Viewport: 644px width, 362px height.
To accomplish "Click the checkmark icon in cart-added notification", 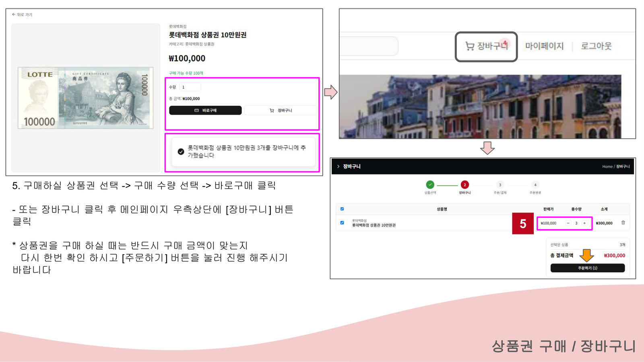I will 181,152.
